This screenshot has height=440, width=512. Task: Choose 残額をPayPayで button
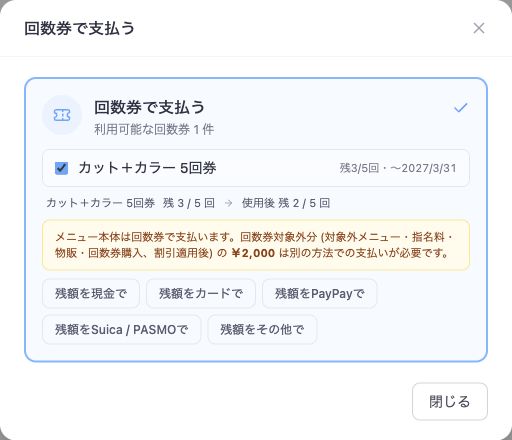click(x=320, y=294)
